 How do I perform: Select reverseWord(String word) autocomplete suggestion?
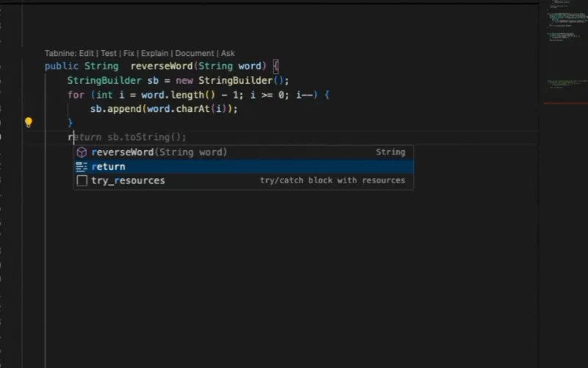(x=243, y=152)
